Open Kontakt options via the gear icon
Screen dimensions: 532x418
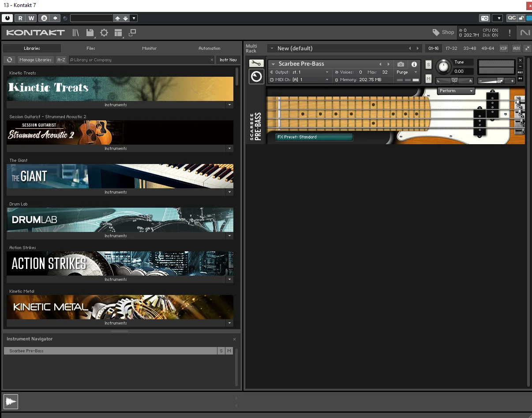click(x=104, y=33)
